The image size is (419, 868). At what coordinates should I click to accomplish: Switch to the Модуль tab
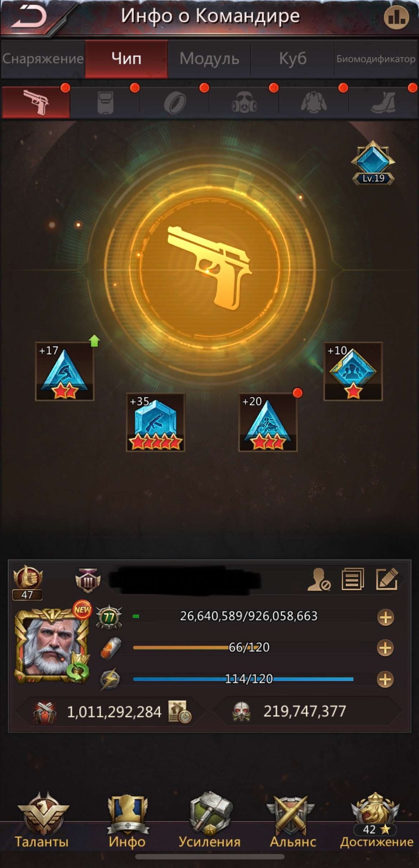209,58
